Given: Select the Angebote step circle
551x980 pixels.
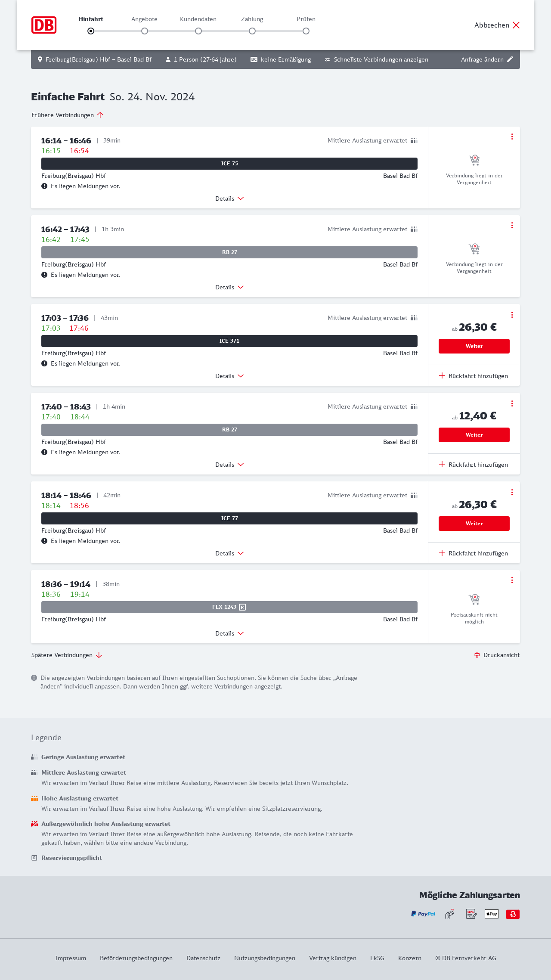Looking at the screenshot, I should (145, 31).
